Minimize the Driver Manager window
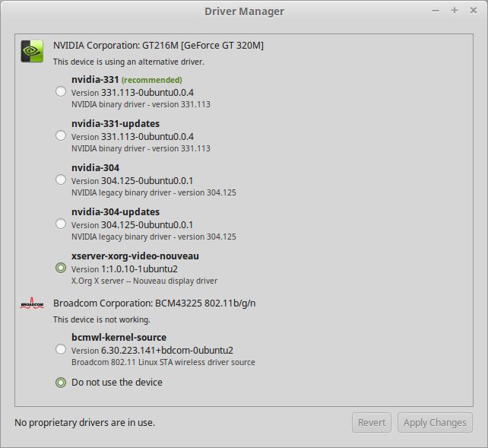 (436, 11)
